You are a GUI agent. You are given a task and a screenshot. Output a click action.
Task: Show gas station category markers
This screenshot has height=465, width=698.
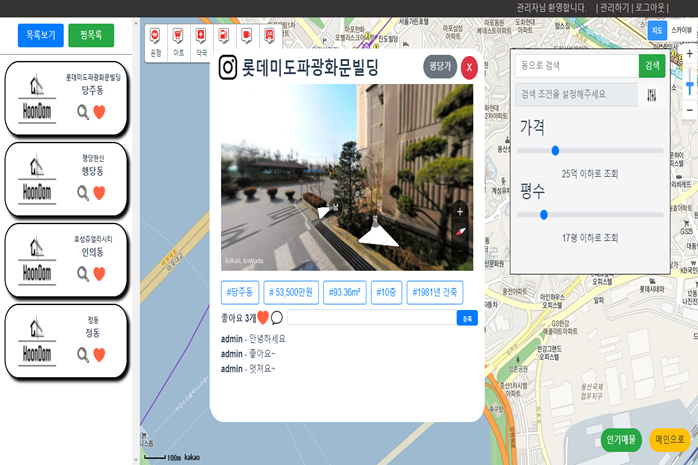click(224, 36)
